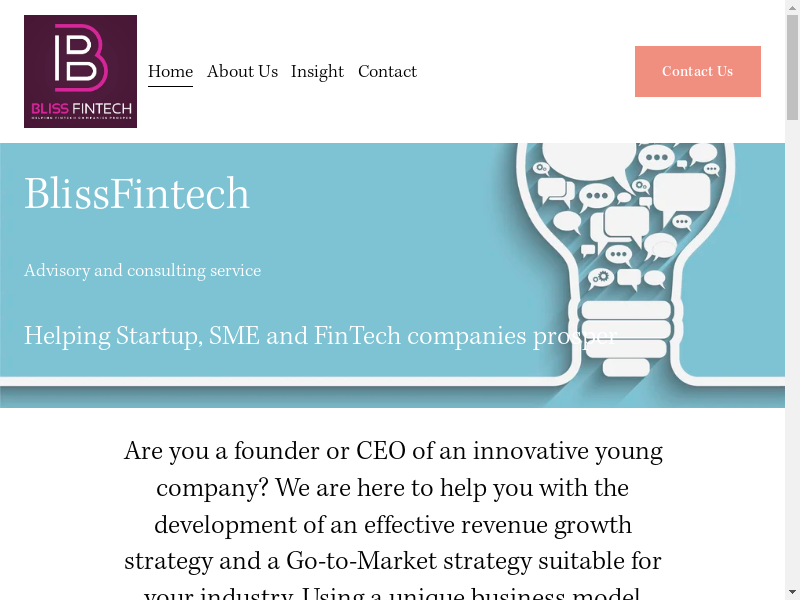This screenshot has height=600, width=800.
Task: Click the three-dot bubble above the bulb's base
Action: (x=618, y=254)
